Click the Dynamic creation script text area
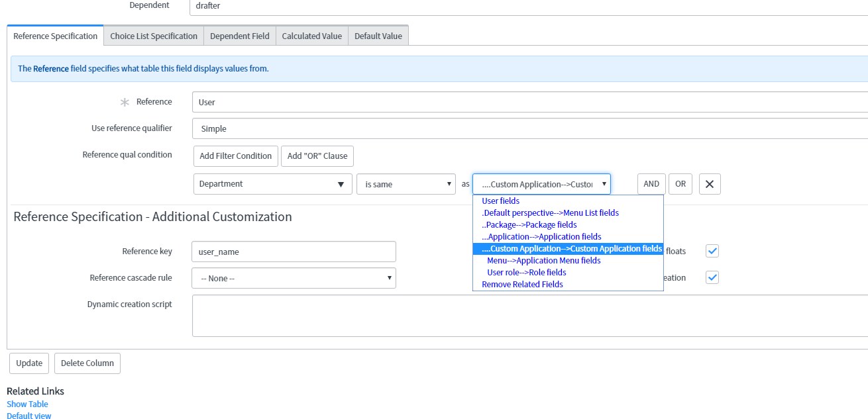The height and width of the screenshot is (419, 868). point(529,316)
